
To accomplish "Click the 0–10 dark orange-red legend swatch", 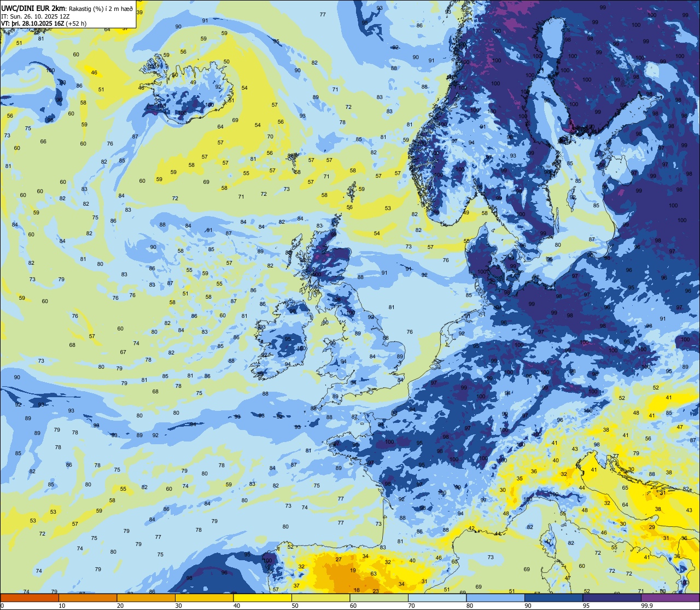I will 30,597.
